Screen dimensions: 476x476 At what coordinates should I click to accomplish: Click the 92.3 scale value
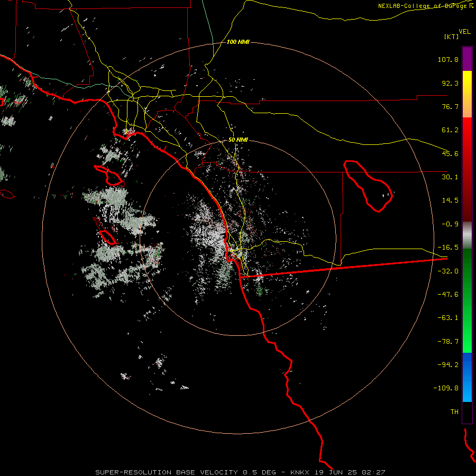[450, 83]
